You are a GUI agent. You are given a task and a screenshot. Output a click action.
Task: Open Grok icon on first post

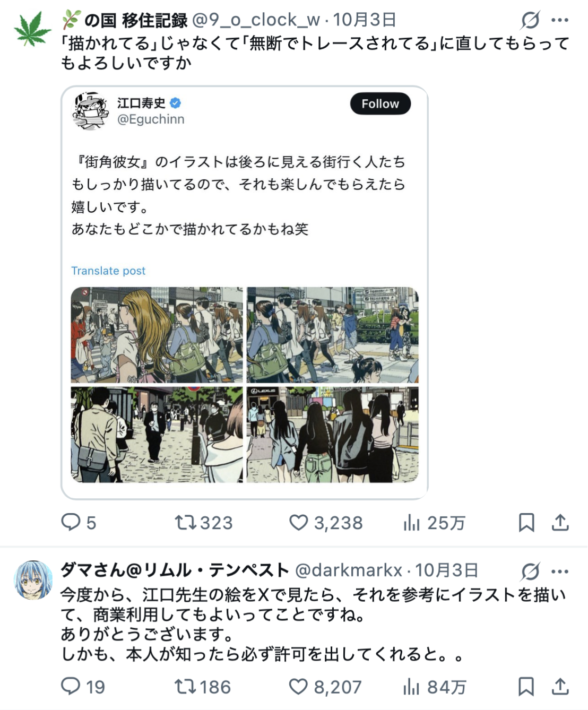(530, 20)
